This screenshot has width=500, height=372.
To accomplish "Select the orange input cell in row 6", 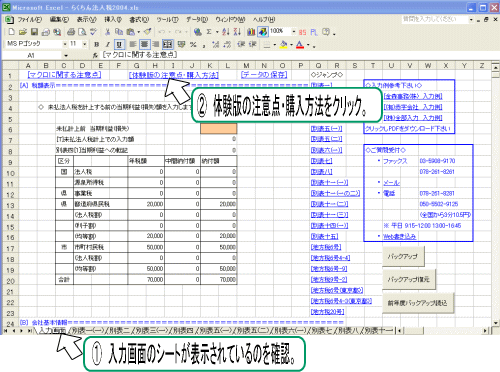I will [x=219, y=128].
